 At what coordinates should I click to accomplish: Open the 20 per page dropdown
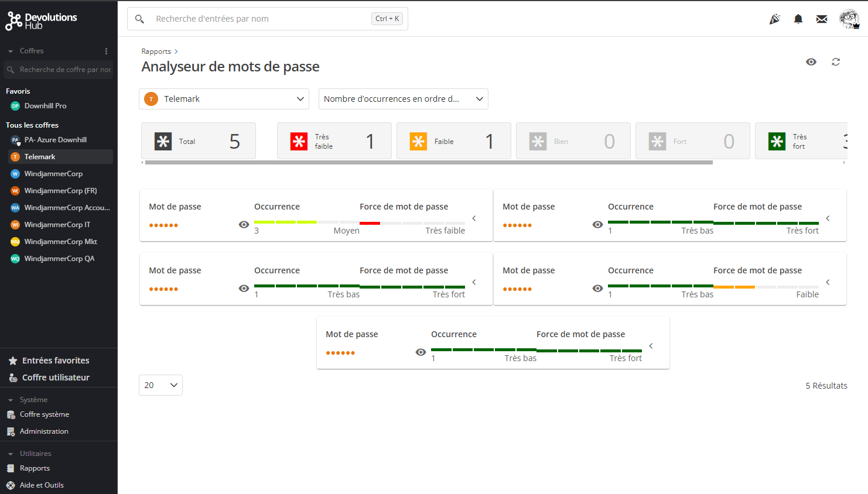point(160,385)
